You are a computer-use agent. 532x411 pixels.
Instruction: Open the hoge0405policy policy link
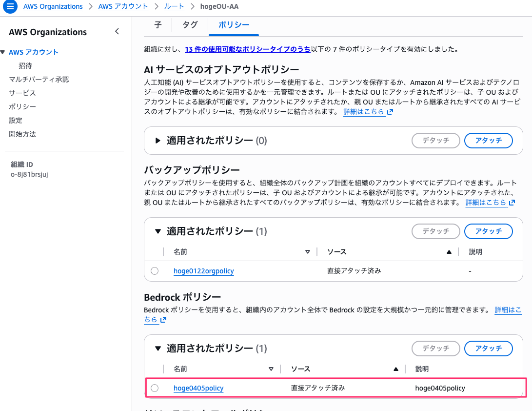click(x=198, y=388)
